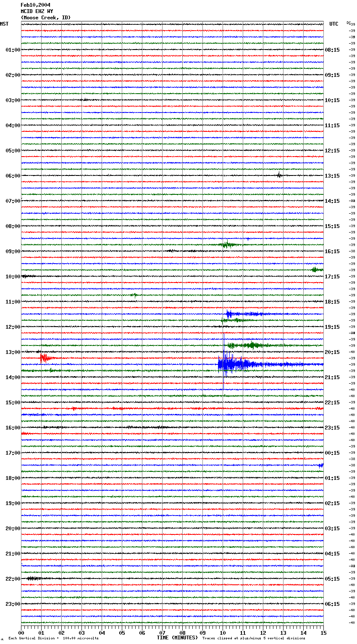This screenshot has width=357, height=644.
Task: Select the 23:00 MST hour label
Action: [13, 604]
